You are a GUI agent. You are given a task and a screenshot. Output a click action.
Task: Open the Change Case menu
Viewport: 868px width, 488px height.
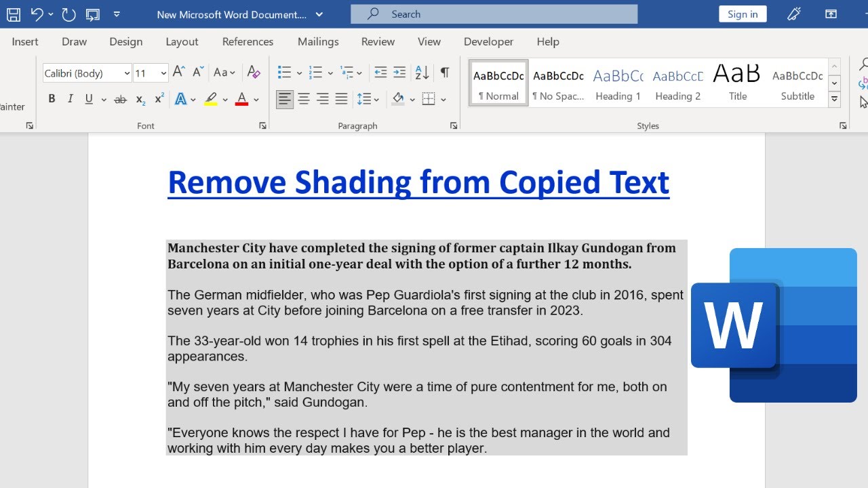pyautogui.click(x=224, y=72)
